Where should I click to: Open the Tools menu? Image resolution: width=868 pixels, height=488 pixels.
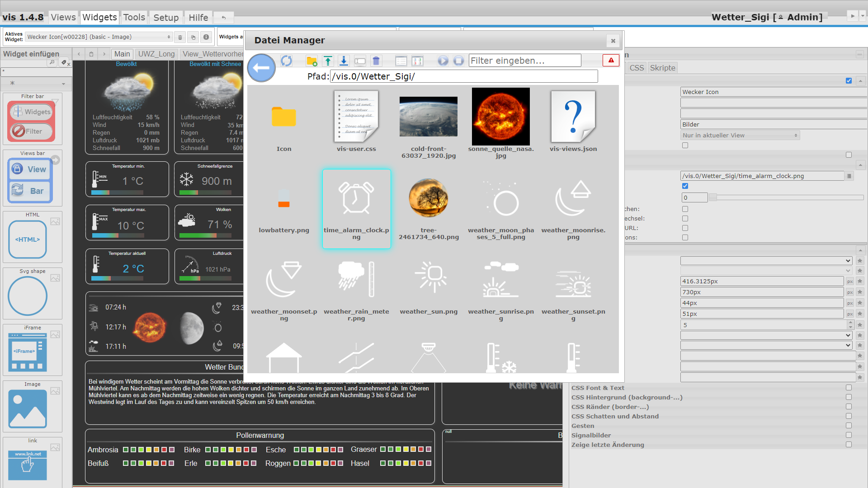coord(134,17)
